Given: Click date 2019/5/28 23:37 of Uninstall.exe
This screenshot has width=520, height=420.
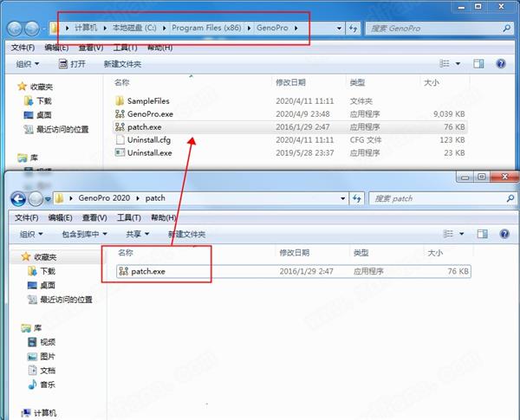Looking at the screenshot, I should click(x=305, y=152).
